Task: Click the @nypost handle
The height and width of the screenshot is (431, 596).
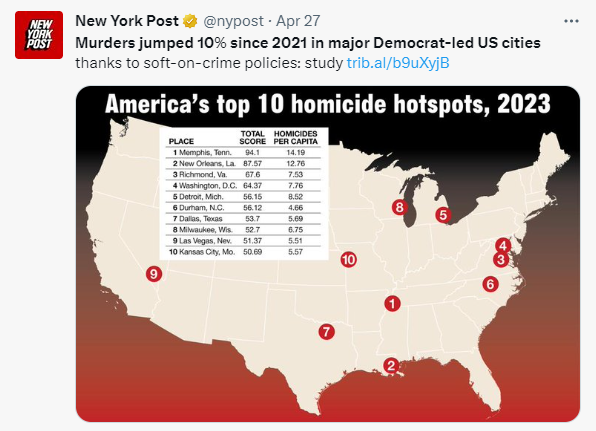Action: point(233,21)
